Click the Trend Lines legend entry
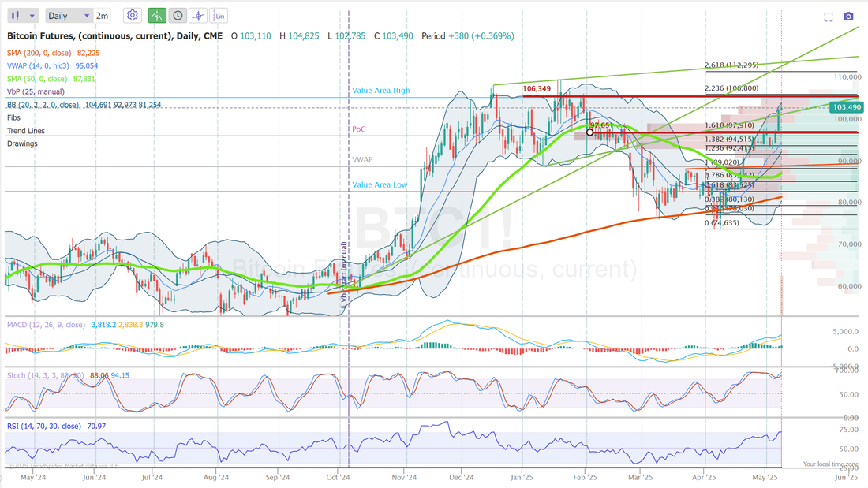The image size is (868, 488). click(25, 131)
